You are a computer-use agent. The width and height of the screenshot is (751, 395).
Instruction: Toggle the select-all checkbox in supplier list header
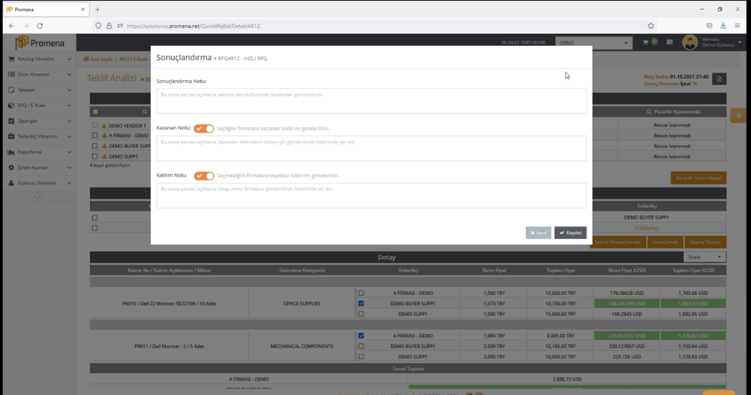coord(95,112)
